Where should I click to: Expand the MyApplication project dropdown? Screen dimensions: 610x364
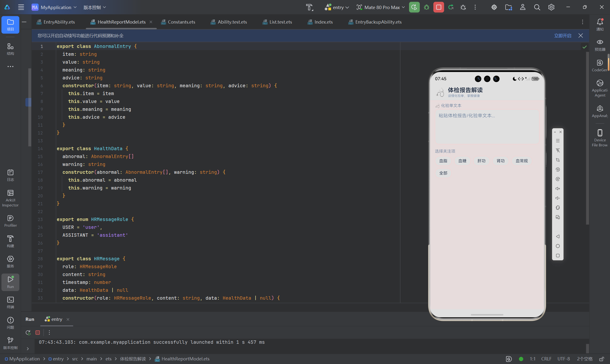click(54, 7)
